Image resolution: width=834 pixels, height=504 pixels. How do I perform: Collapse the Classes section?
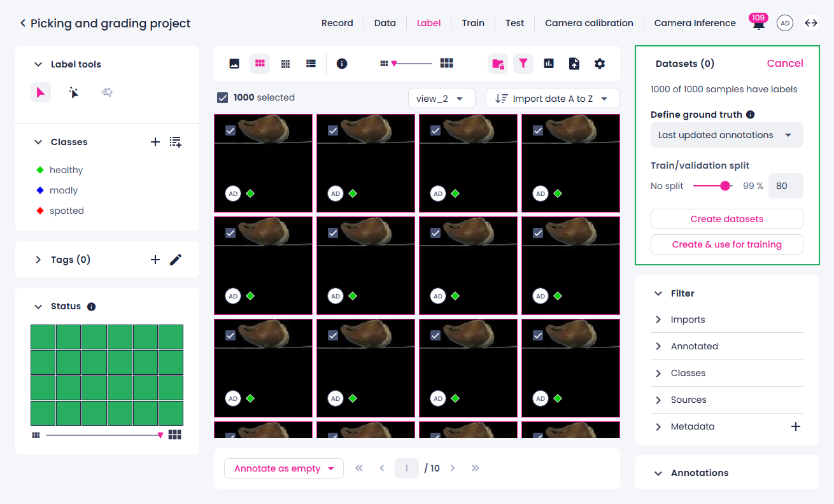pos(38,142)
